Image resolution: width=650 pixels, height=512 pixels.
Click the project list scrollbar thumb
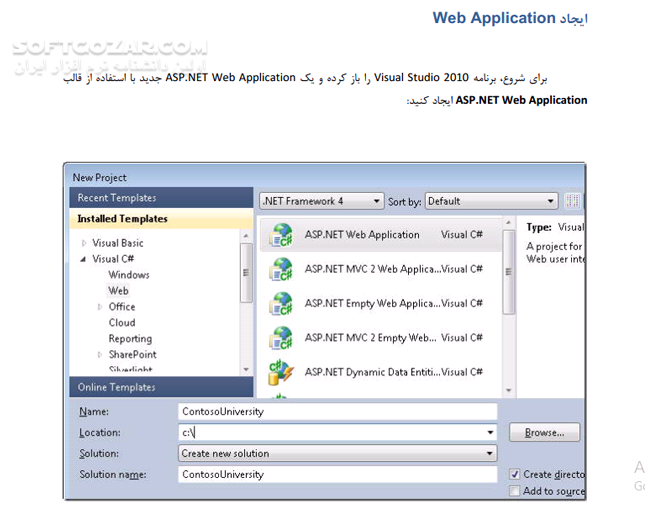tap(509, 272)
